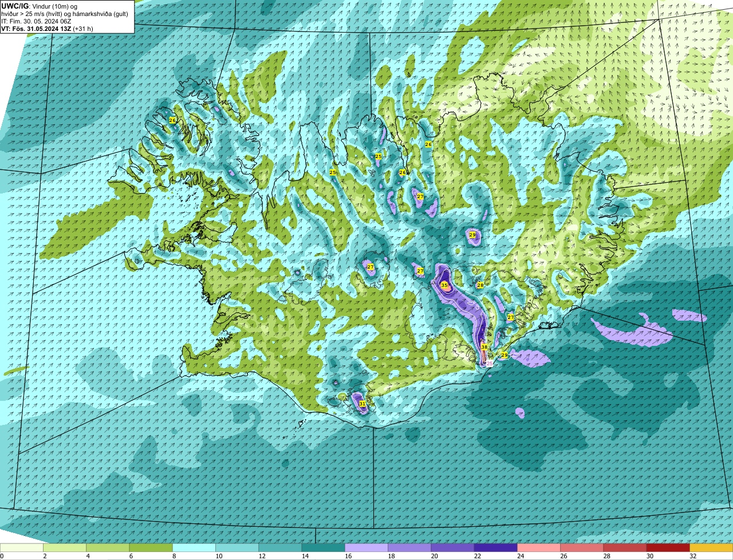
Task: Click the 16–18 lavender legend swatch
Action: pyautogui.click(x=366, y=547)
